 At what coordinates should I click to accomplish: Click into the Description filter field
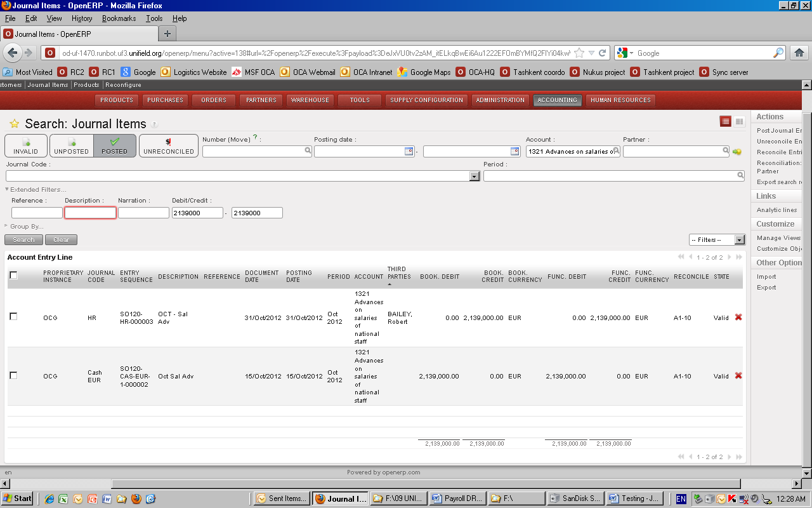coord(90,213)
